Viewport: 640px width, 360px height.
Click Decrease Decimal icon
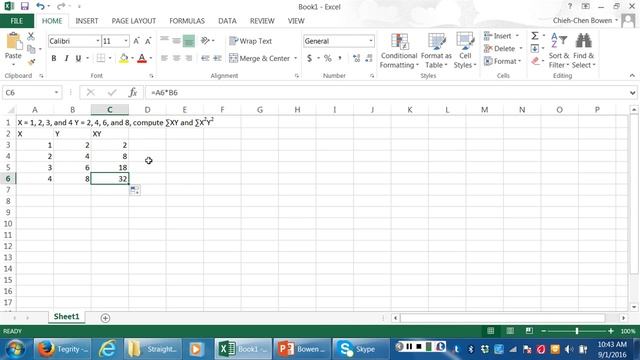369,58
